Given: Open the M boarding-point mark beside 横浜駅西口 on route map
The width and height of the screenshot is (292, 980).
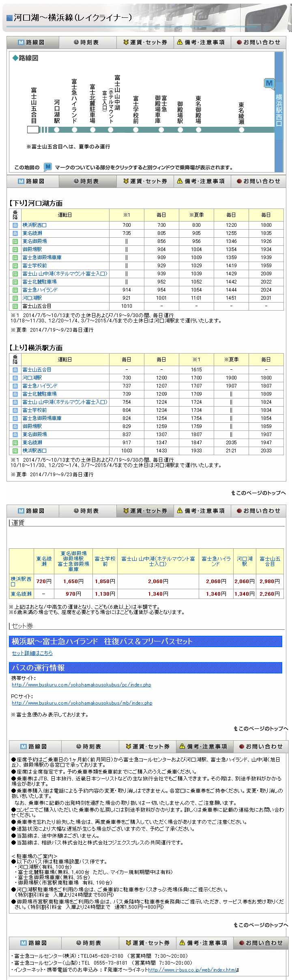Looking at the screenshot, I should tap(269, 84).
